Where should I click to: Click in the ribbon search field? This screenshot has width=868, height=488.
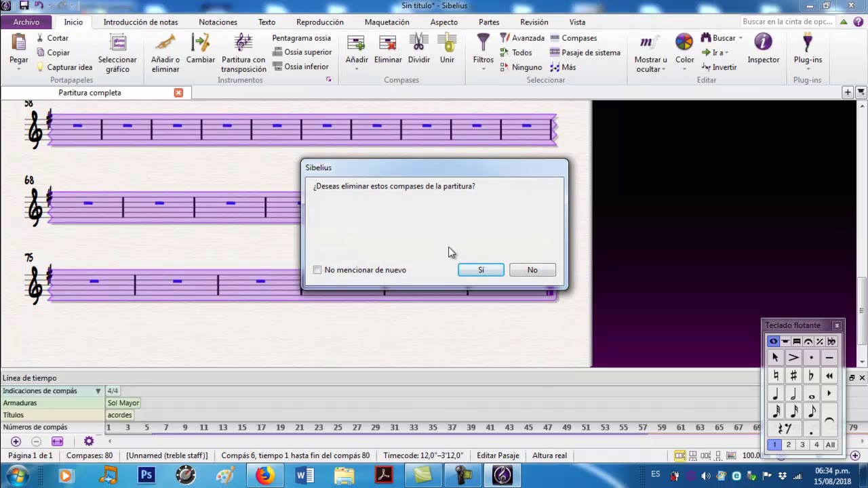787,22
